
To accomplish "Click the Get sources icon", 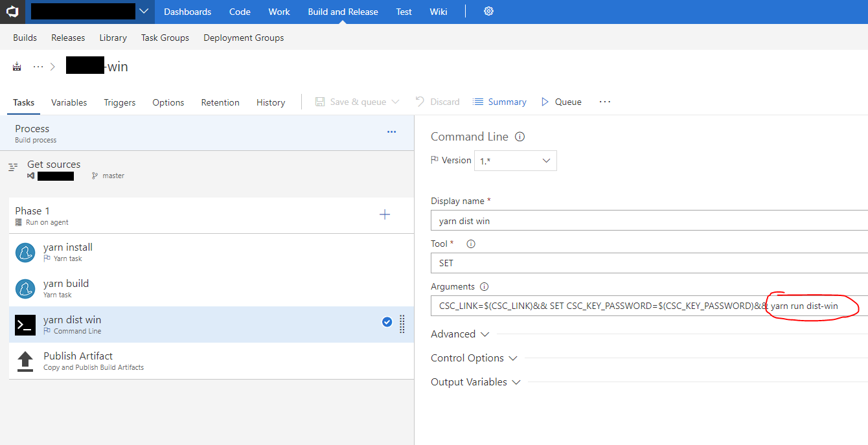I will click(x=14, y=167).
